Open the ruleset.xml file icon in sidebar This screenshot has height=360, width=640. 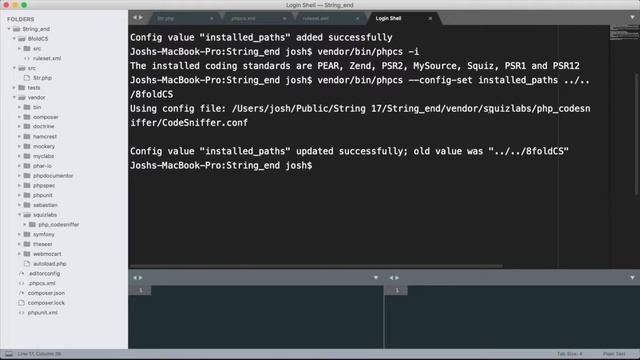27,58
